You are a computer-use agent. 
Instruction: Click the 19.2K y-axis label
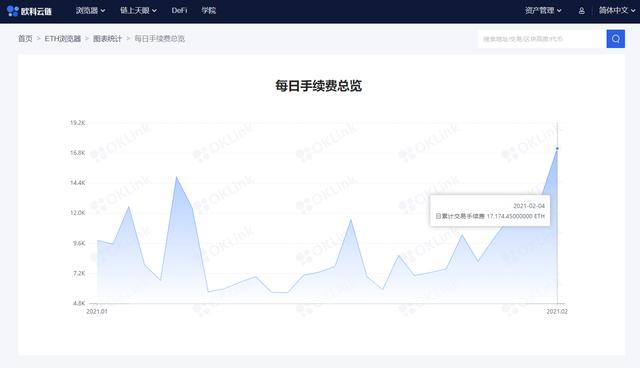pyautogui.click(x=78, y=123)
